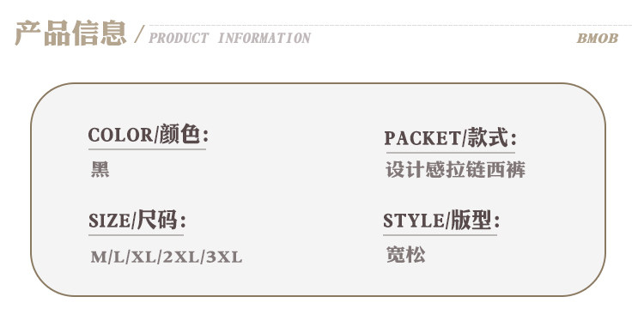Image resolution: width=644 pixels, height=321 pixels.
Task: Click the 宽松 fit value
Action: pos(405,255)
